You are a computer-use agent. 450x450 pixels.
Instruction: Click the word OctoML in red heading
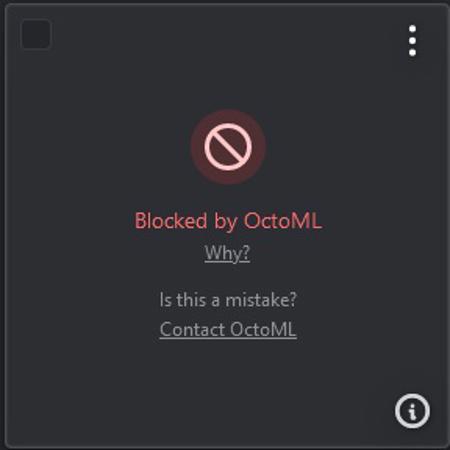[283, 220]
